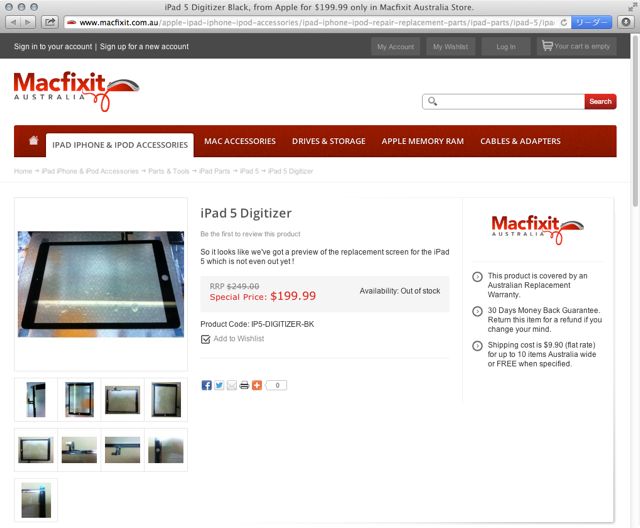The image size is (640, 528).
Task: Select fourth thumbnail in second row
Action: 166,450
